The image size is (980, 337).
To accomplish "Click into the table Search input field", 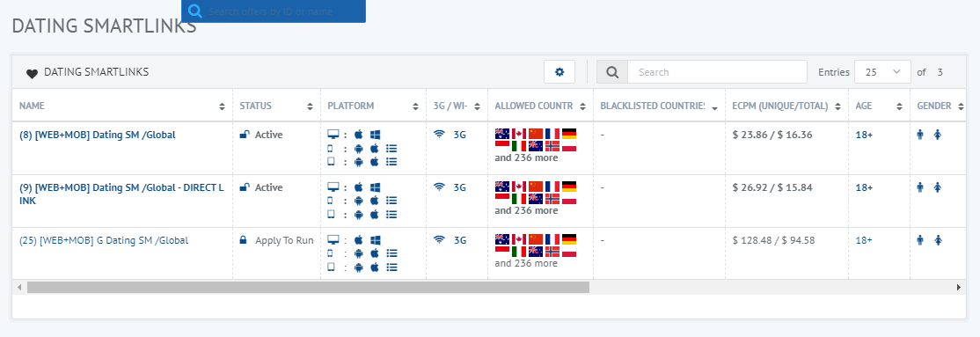I will 717,72.
